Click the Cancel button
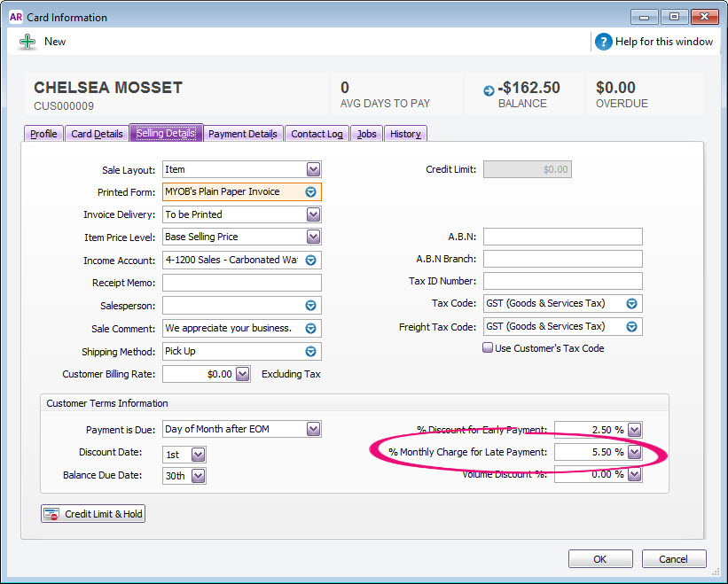The width and height of the screenshot is (728, 584). pyautogui.click(x=673, y=559)
